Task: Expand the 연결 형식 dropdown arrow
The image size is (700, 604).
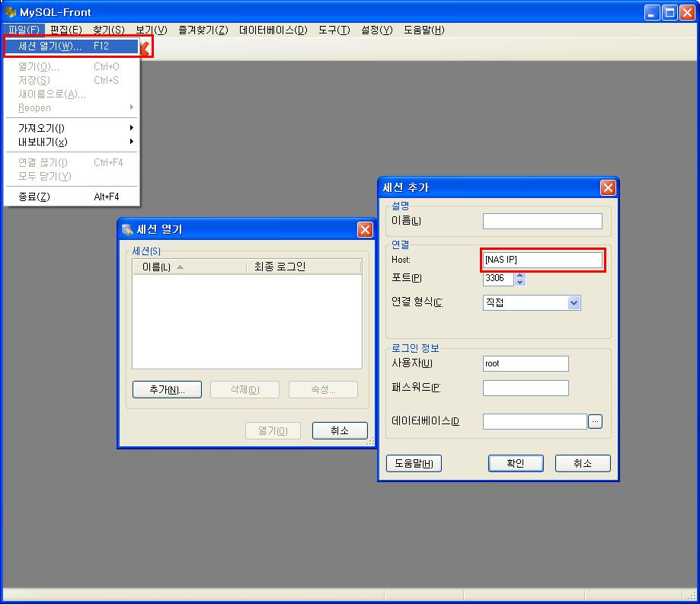Action: click(574, 303)
